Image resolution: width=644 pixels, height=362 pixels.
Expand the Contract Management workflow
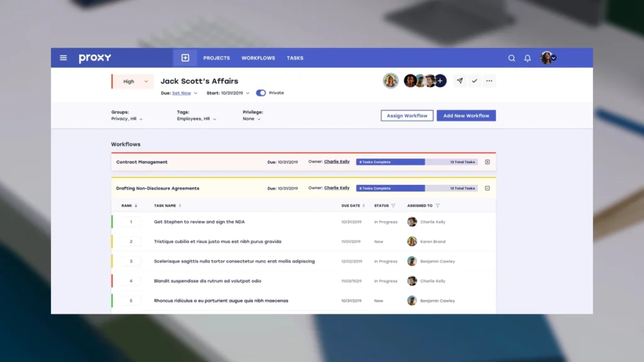coord(487,162)
